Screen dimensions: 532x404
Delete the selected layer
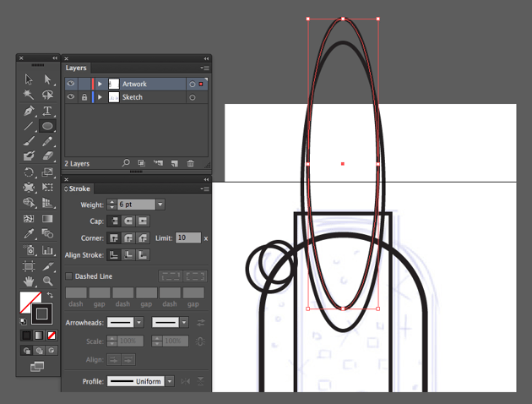[190, 163]
